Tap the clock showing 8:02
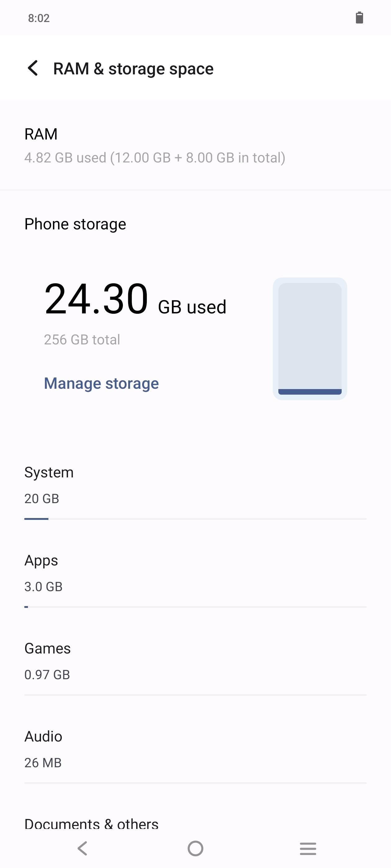391x868 pixels. [x=39, y=18]
